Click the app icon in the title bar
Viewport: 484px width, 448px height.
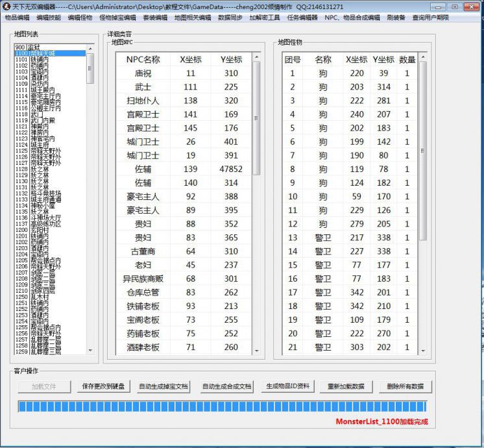(6, 6)
